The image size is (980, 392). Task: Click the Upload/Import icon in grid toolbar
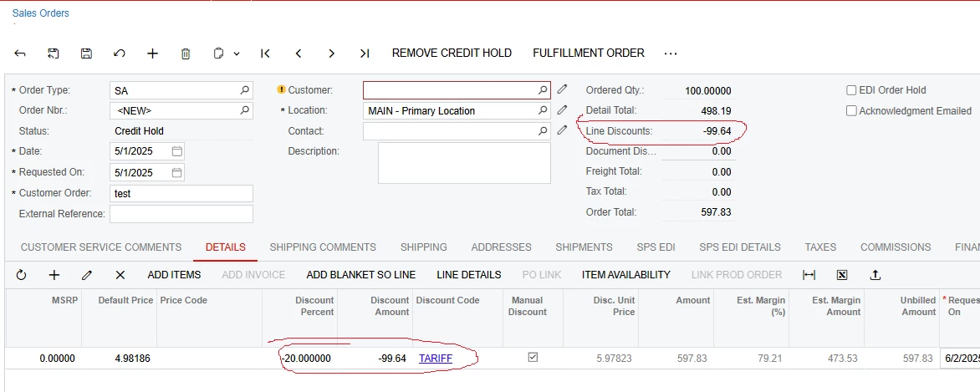(875, 274)
